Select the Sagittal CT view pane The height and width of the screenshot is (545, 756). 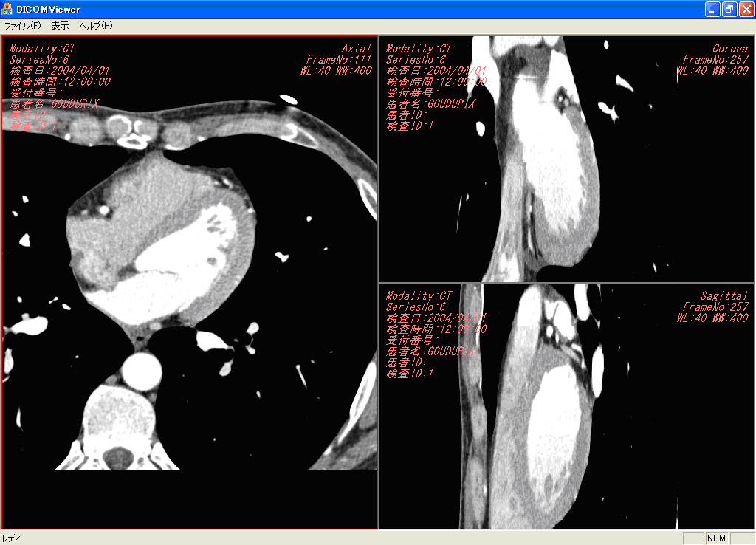click(x=566, y=407)
